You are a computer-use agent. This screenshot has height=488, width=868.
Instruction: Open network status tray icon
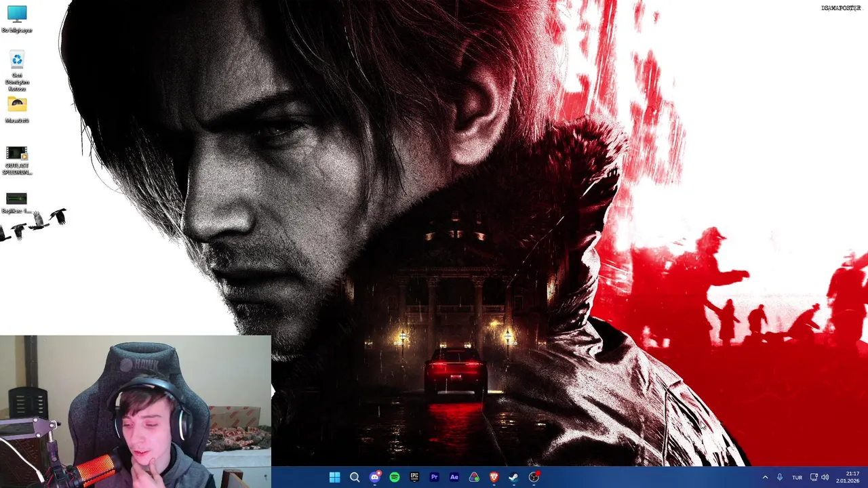[x=814, y=477]
